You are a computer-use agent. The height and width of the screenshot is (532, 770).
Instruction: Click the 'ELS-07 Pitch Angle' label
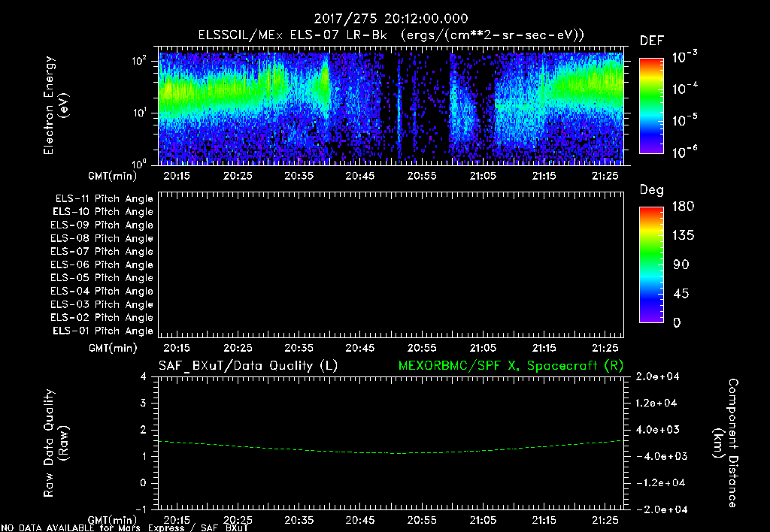click(x=102, y=252)
